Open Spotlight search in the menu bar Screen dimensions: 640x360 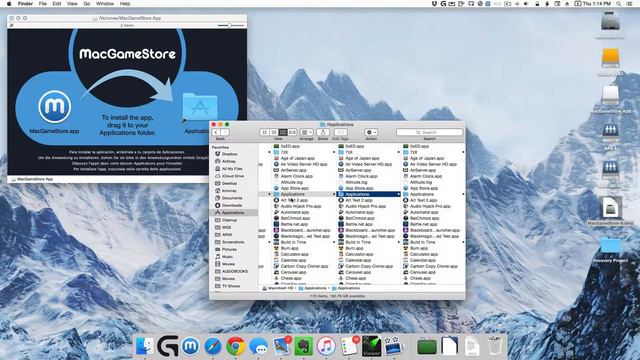point(619,4)
